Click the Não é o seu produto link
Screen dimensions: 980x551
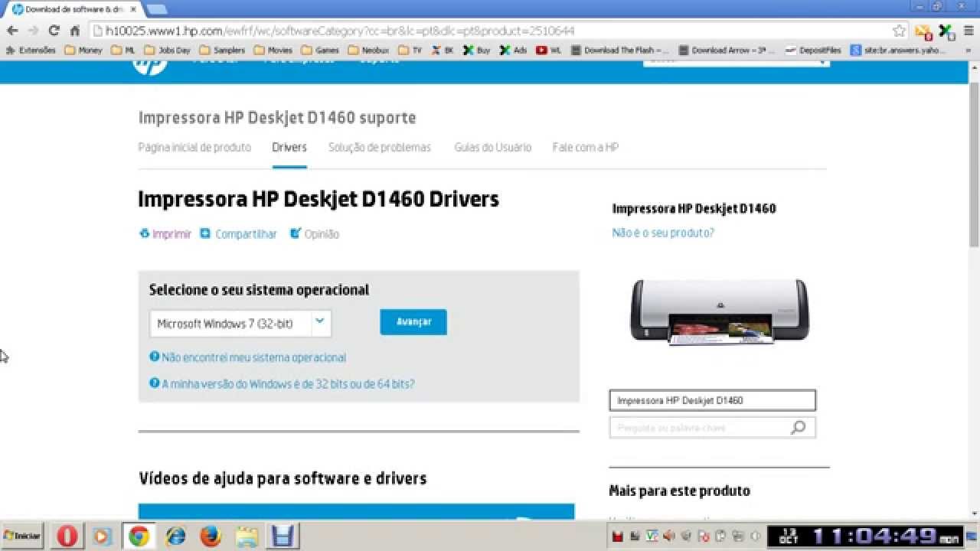(663, 233)
